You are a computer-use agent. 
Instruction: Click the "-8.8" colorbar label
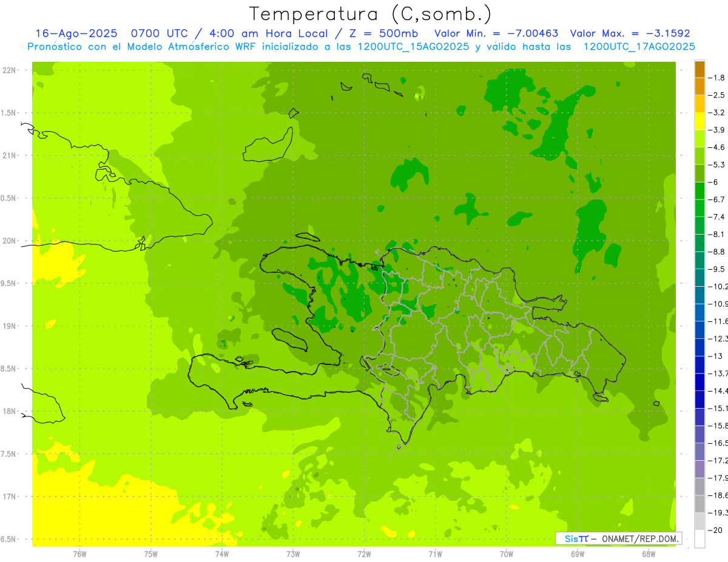click(x=716, y=252)
